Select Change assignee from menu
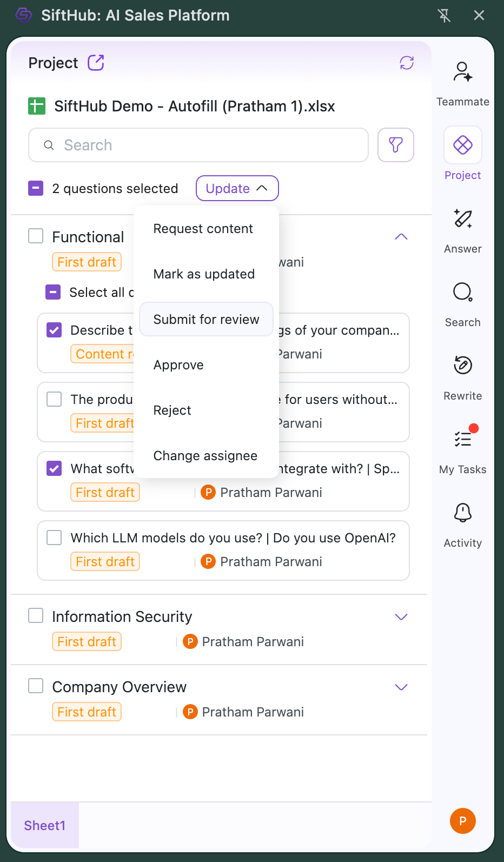 pyautogui.click(x=205, y=456)
